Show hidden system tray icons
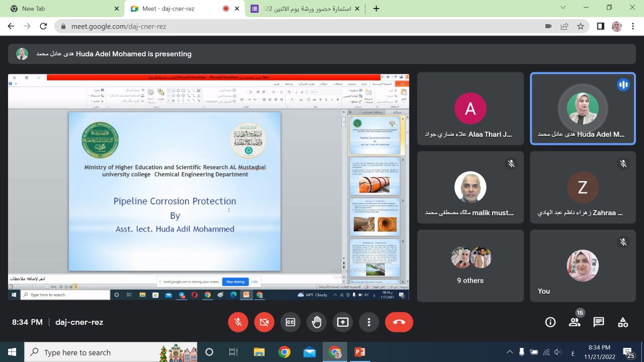The height and width of the screenshot is (362, 644). (x=510, y=352)
